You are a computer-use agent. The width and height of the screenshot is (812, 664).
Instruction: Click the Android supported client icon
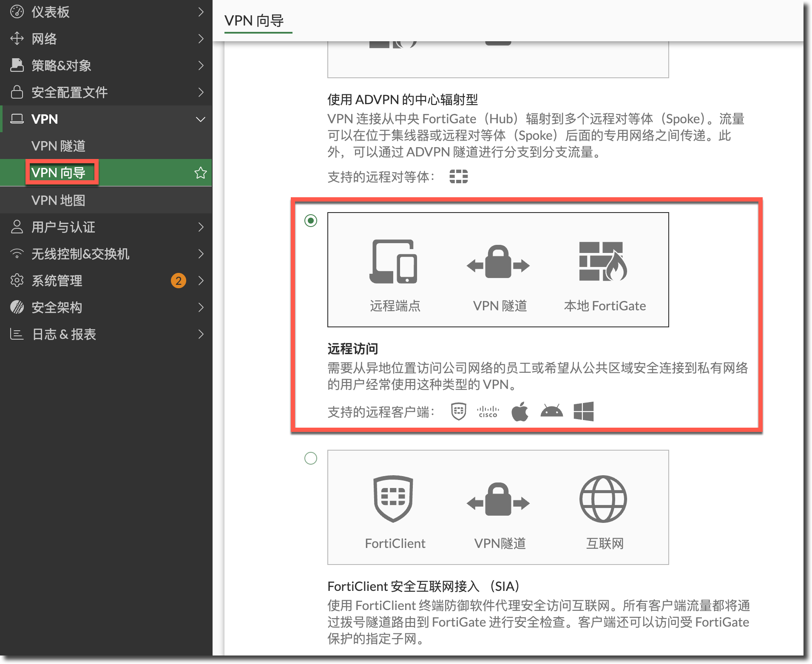(x=551, y=411)
